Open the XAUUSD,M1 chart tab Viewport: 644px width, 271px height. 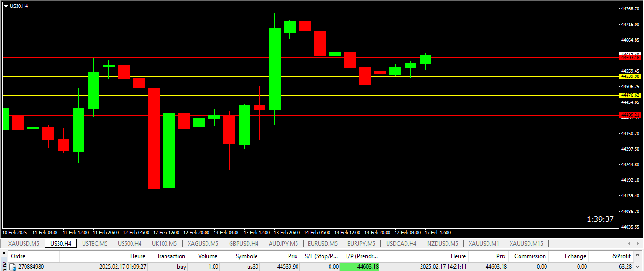pyautogui.click(x=484, y=244)
